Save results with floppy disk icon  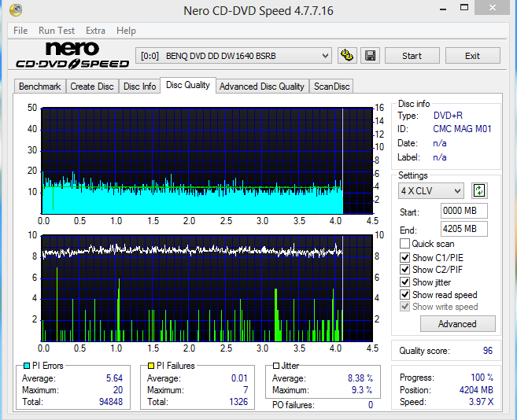click(x=370, y=55)
